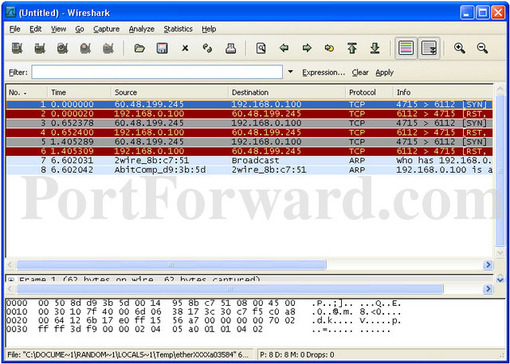
Task: Select packet 4 at time 0.652400
Action: pyautogui.click(x=249, y=132)
